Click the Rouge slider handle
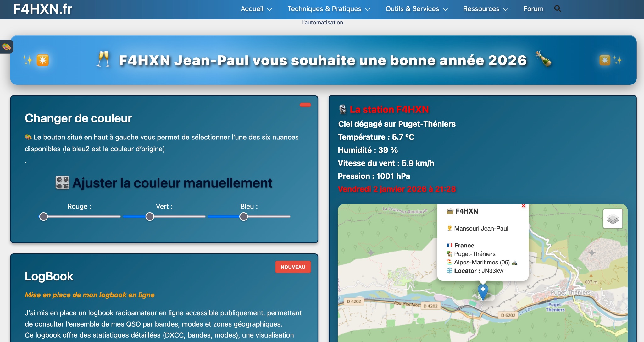Viewport: 644px width, 342px height. (x=44, y=216)
